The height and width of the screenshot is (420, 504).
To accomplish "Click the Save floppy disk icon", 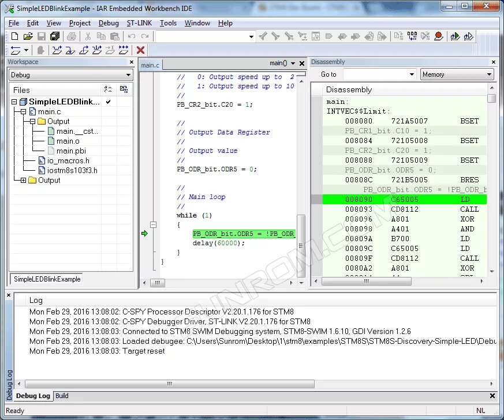I will (42, 36).
